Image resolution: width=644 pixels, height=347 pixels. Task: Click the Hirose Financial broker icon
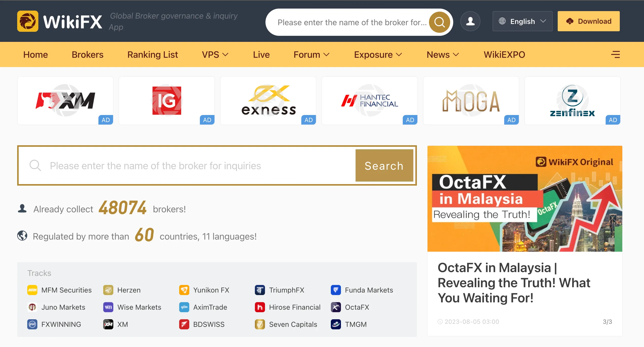(260, 307)
